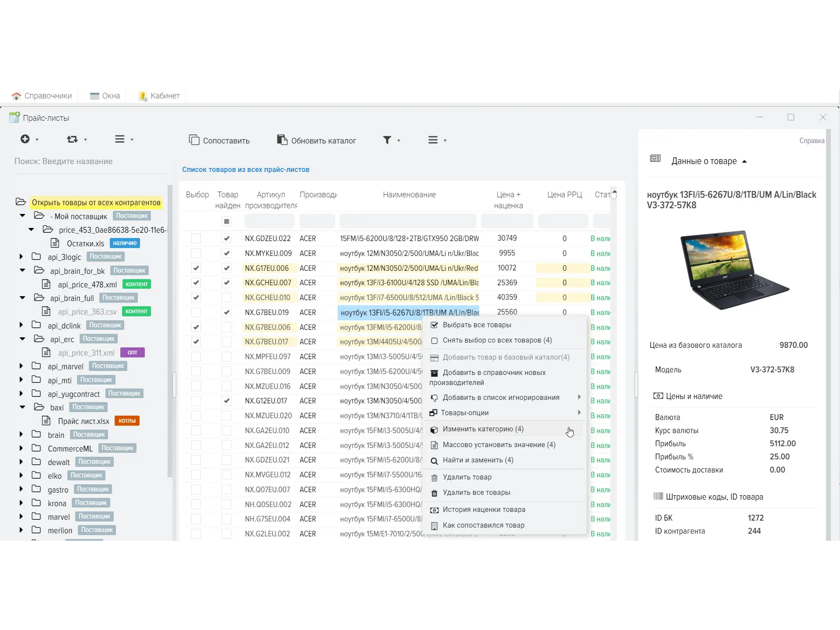The height and width of the screenshot is (630, 840).
Task: Click Открыть товары от всех контрагентов
Action: point(96,203)
